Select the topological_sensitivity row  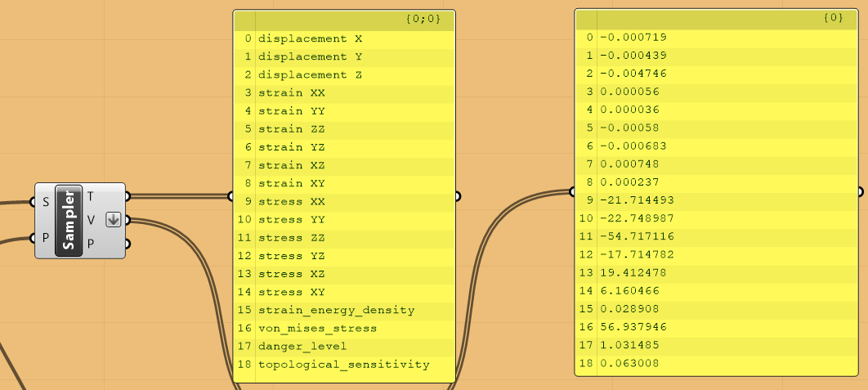343,364
